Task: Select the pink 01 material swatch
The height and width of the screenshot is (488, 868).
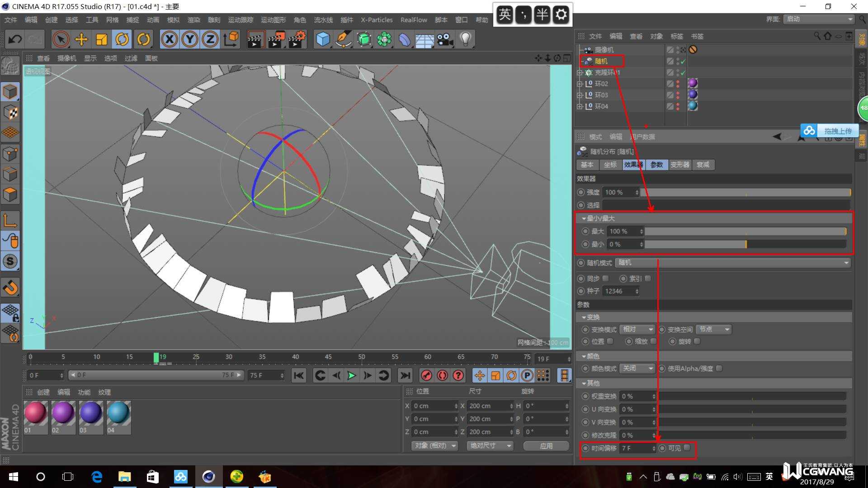Action: (x=35, y=413)
